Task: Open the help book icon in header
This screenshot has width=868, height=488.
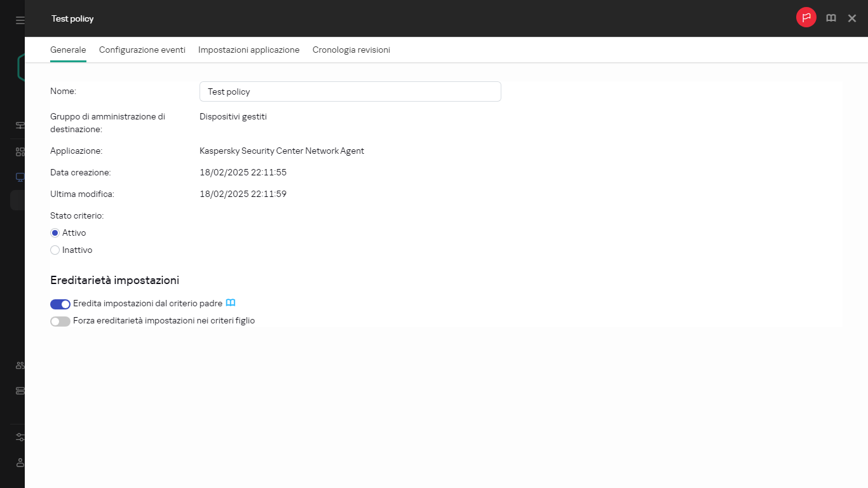Action: tap(831, 18)
